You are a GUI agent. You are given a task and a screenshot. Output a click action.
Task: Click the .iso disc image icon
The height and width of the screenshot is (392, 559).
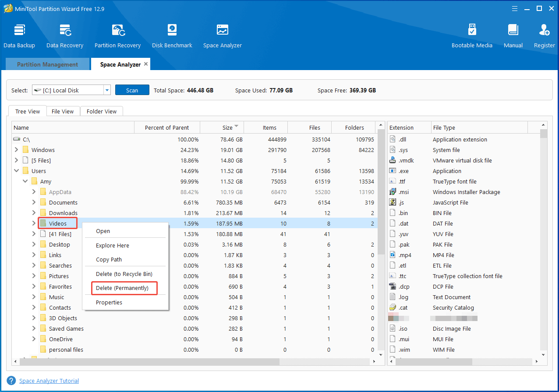pos(393,328)
